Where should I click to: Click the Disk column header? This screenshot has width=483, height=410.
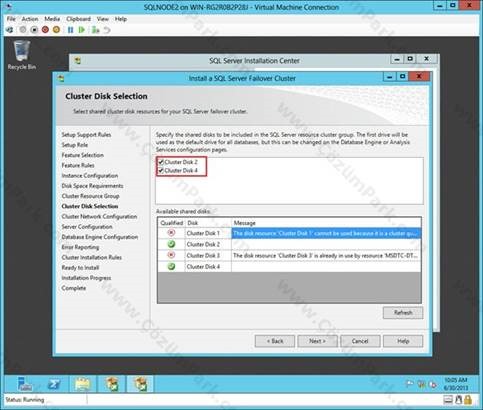(x=208, y=223)
